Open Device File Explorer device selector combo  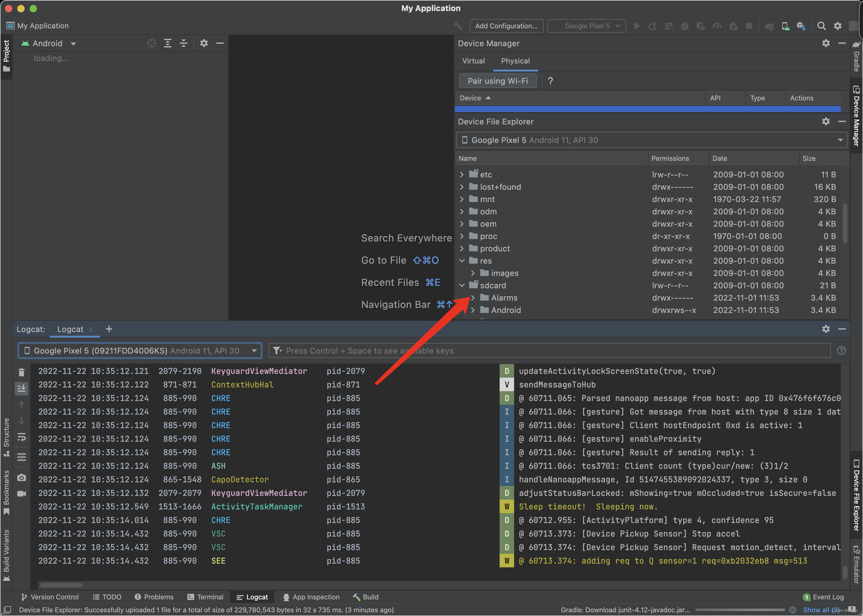coord(652,140)
